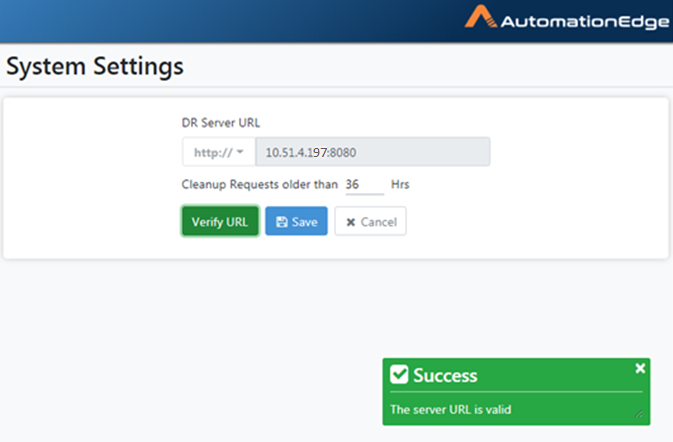Click the Cancel button
This screenshot has width=673, height=442.
tap(370, 221)
